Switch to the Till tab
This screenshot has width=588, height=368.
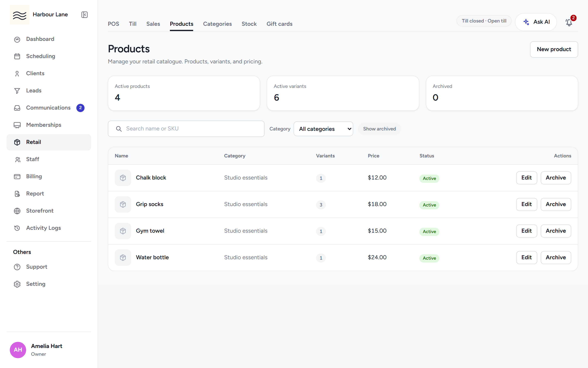coord(133,24)
